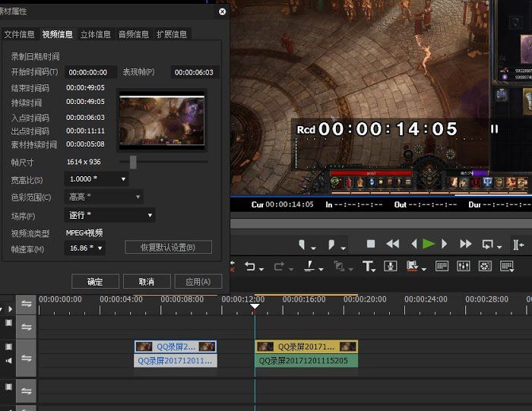Select the 视频信息 tab
Image resolution: width=532 pixels, height=411 pixels.
[57, 34]
